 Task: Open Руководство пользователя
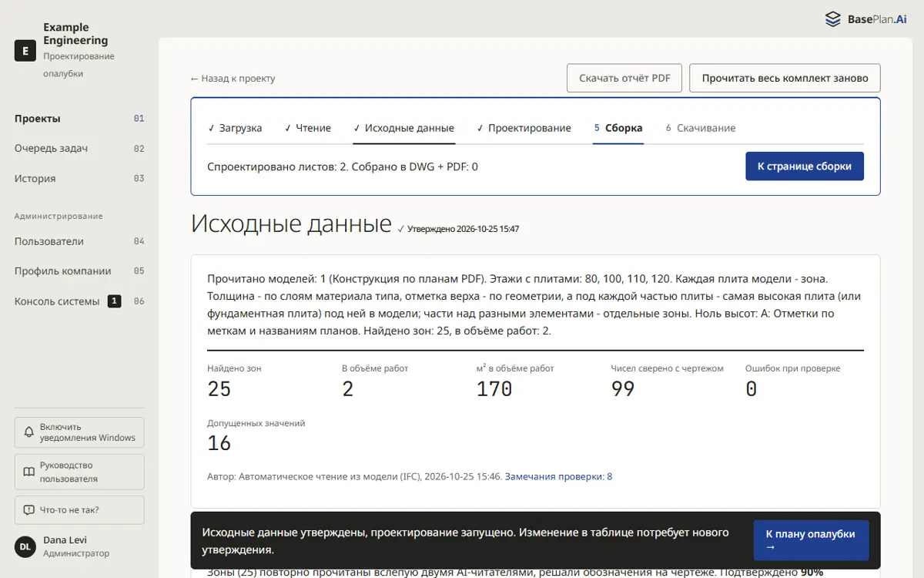click(x=79, y=472)
